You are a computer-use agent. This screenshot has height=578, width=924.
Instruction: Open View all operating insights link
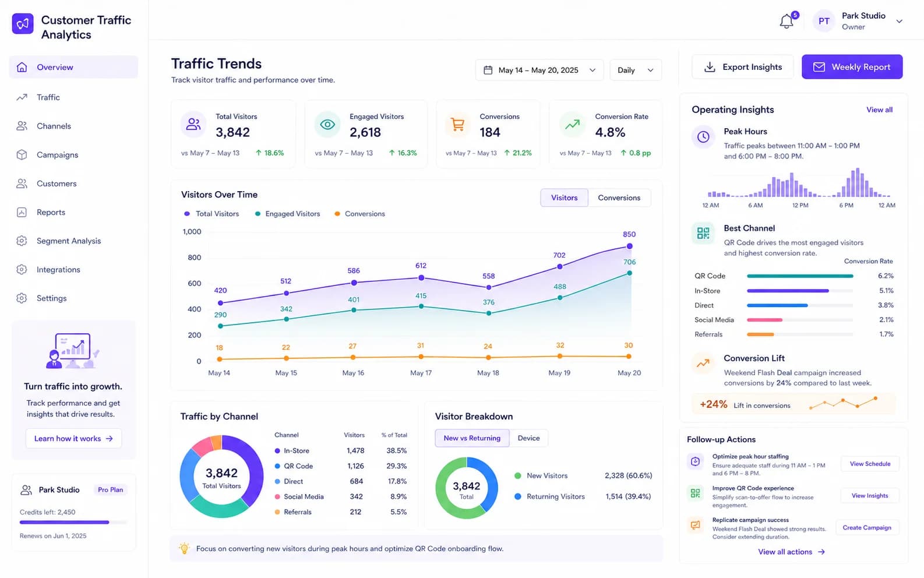(x=879, y=110)
